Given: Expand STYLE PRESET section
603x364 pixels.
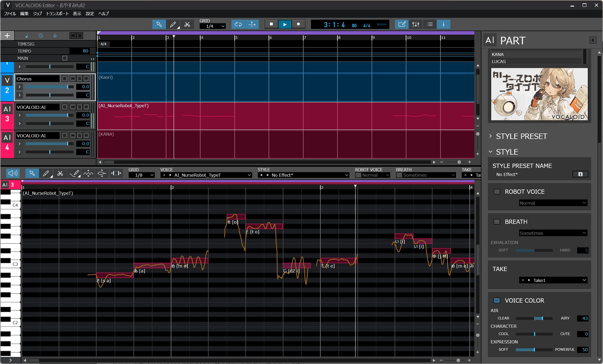Looking at the screenshot, I should [x=491, y=136].
